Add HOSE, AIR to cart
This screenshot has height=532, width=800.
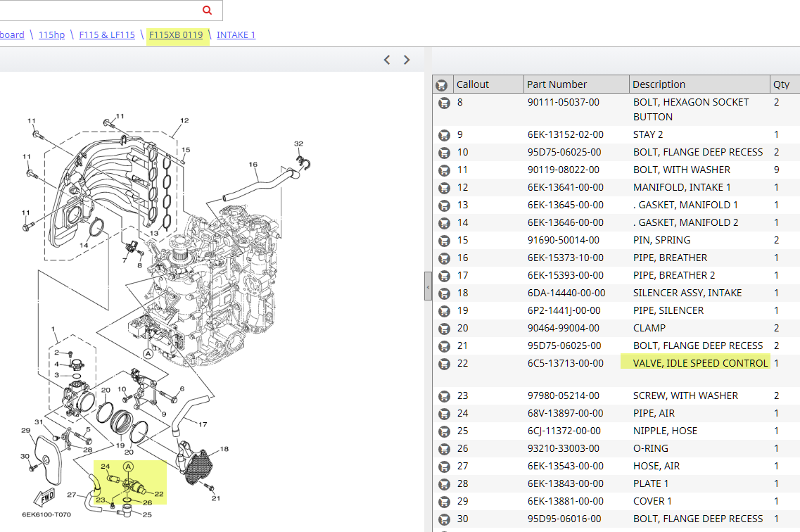pyautogui.click(x=445, y=467)
